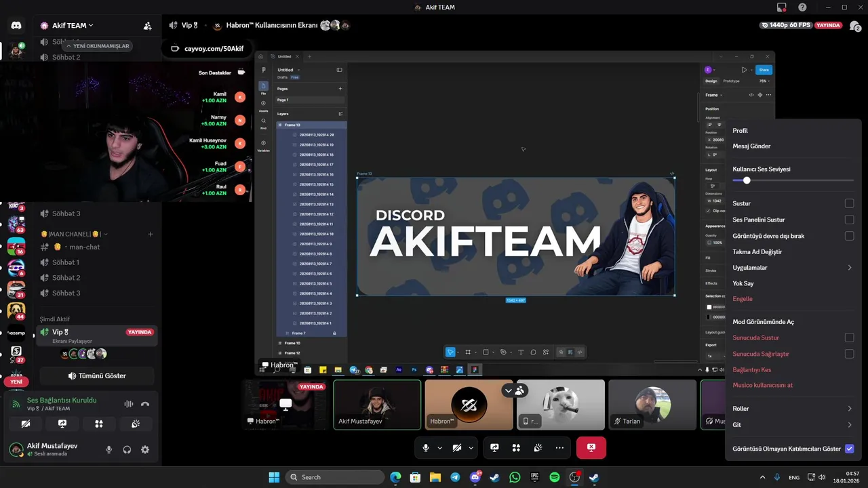
Task: Open soundboard icon in bottom call bar
Action: (x=538, y=447)
